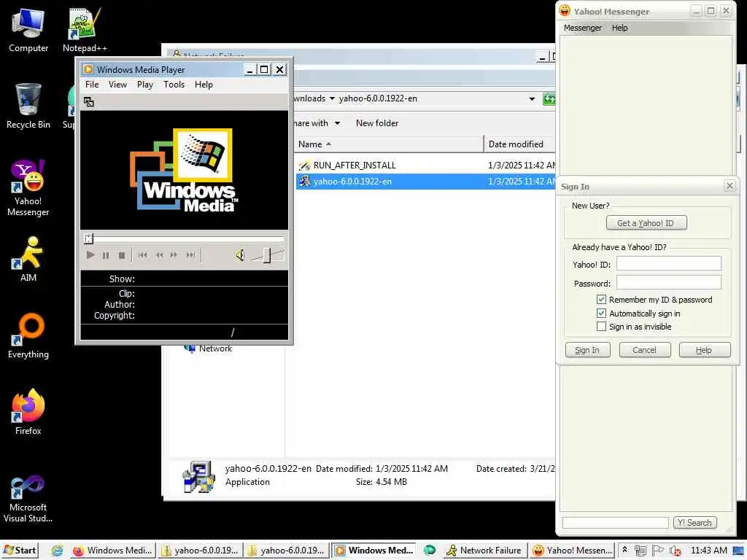Switch to second yahoo-6.0.0.19... taskbar window
The height and width of the screenshot is (560, 747).
[286, 551]
